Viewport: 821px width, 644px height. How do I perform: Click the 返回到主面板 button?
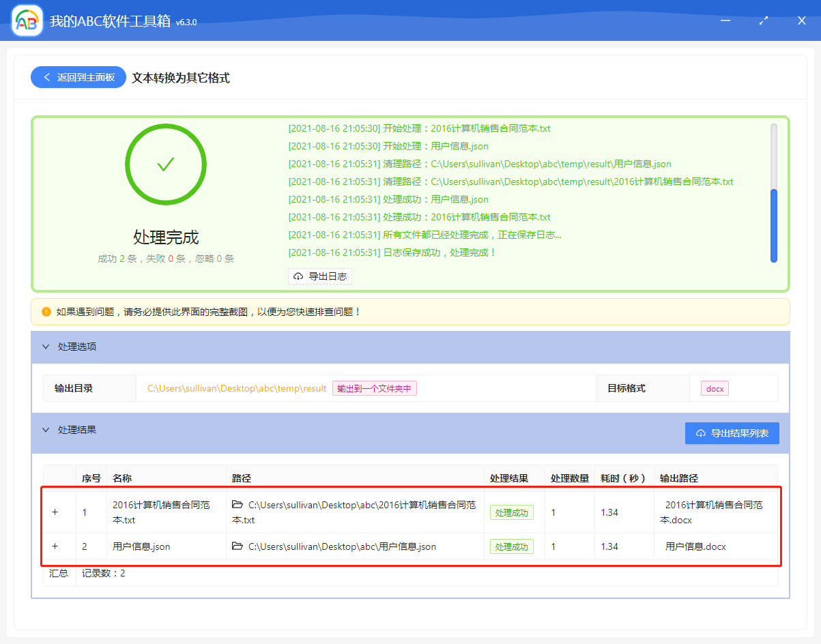78,77
